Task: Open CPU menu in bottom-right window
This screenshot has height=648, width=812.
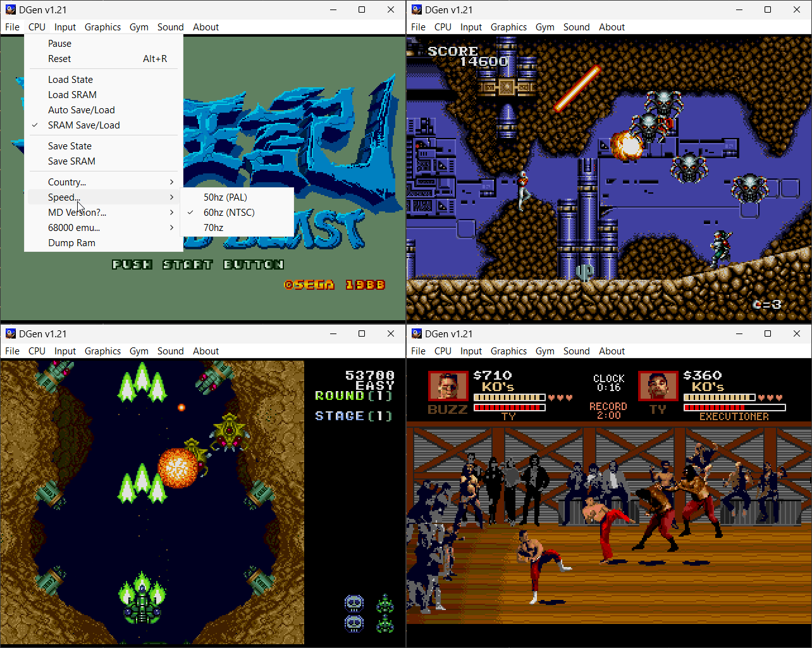Action: 443,351
